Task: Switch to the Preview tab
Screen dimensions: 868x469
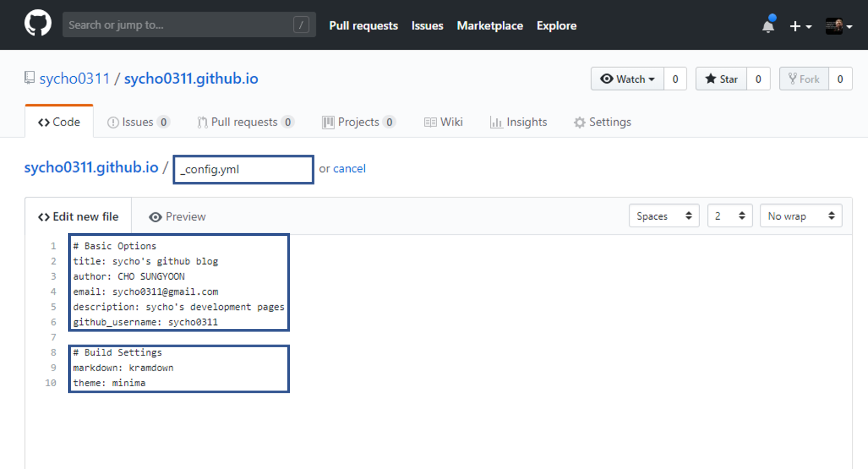Action: (177, 216)
